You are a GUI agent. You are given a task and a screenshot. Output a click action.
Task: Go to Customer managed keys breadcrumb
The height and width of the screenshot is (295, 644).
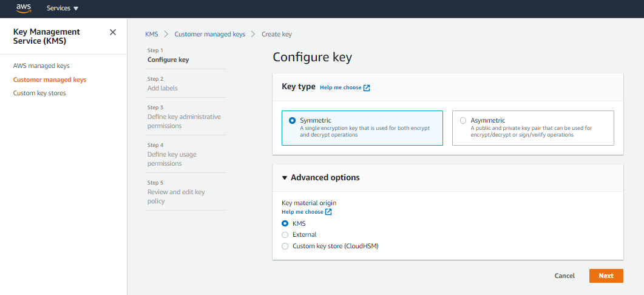(210, 34)
